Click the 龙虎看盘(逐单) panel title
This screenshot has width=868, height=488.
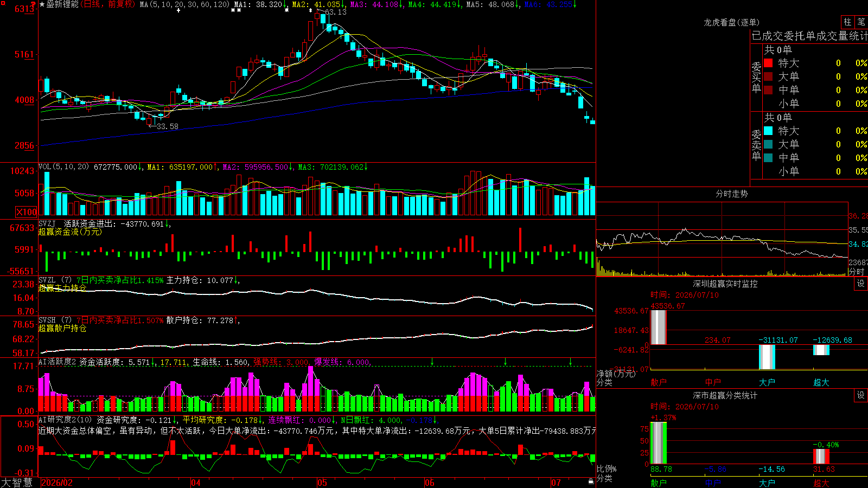732,22
